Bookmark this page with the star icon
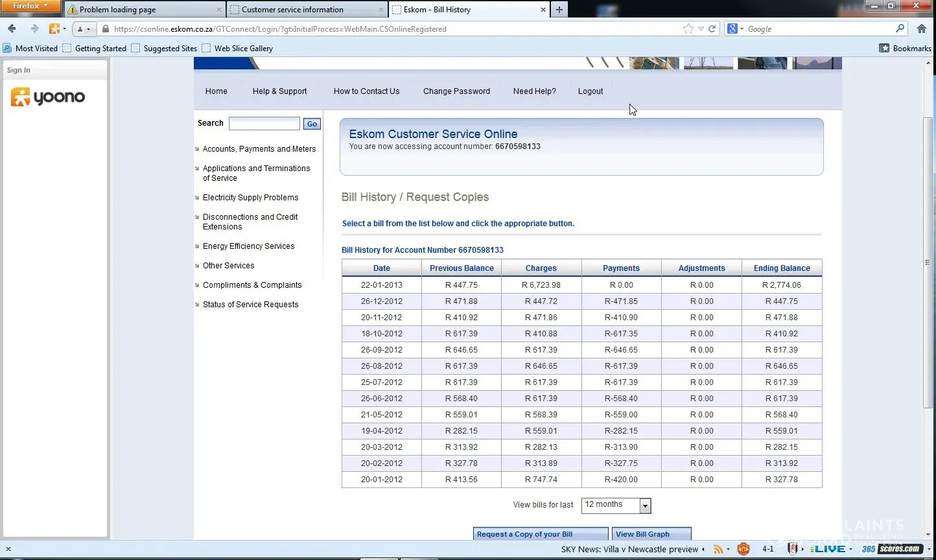 (x=688, y=29)
